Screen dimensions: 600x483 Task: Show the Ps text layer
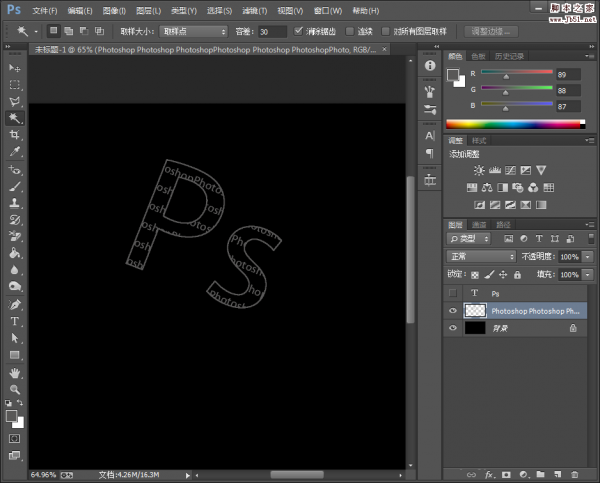pyautogui.click(x=453, y=293)
